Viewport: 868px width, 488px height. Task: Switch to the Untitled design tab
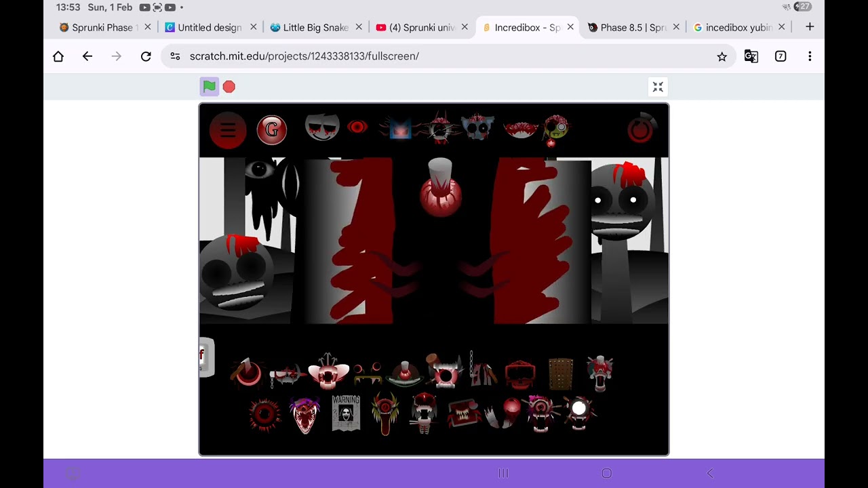(210, 27)
